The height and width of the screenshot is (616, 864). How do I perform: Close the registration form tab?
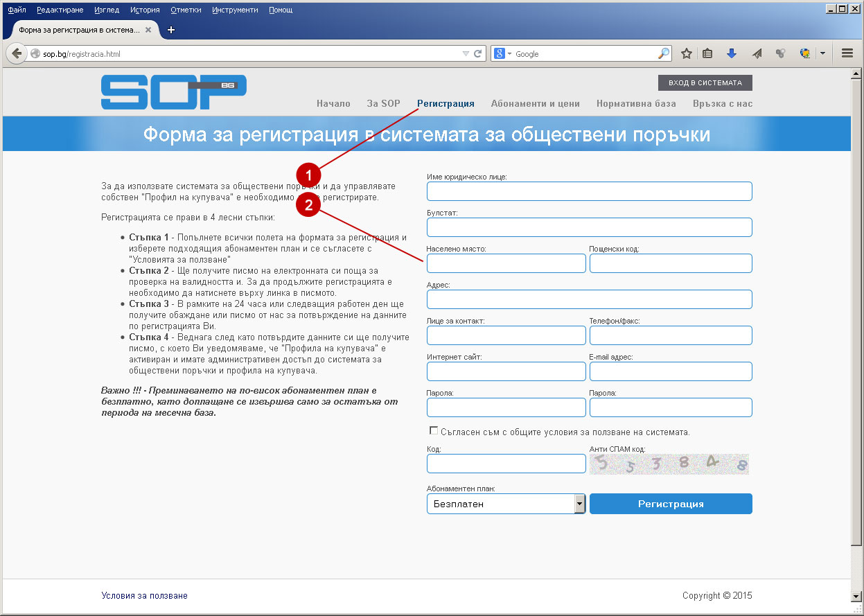click(x=148, y=30)
